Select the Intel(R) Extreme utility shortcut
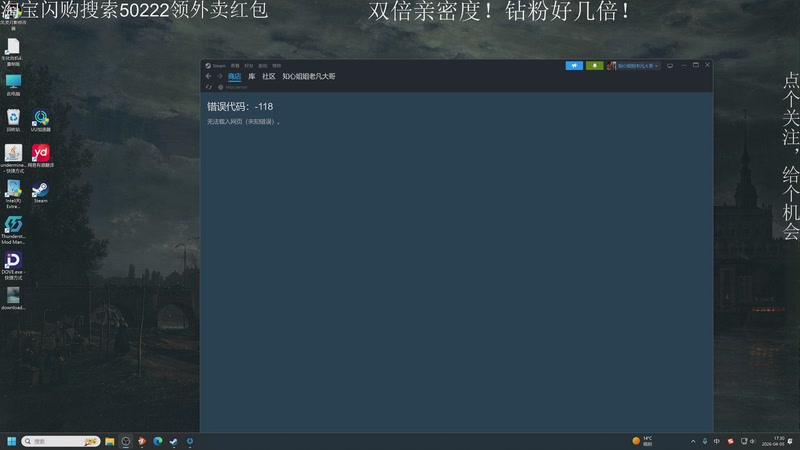This screenshot has height=450, width=800. [13, 194]
